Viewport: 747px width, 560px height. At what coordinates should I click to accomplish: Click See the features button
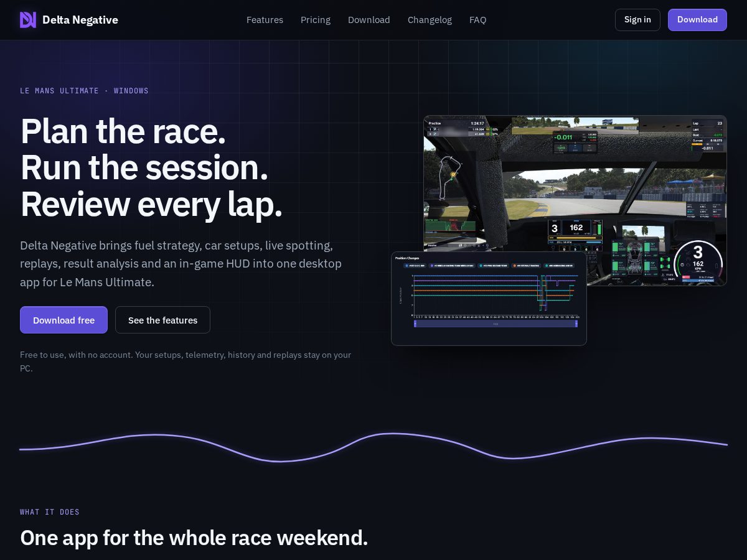tap(162, 320)
